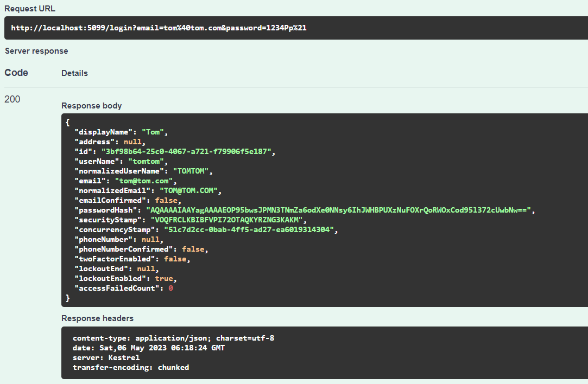588x384 pixels.
Task: Click the 'Server response' label
Action: [36, 51]
